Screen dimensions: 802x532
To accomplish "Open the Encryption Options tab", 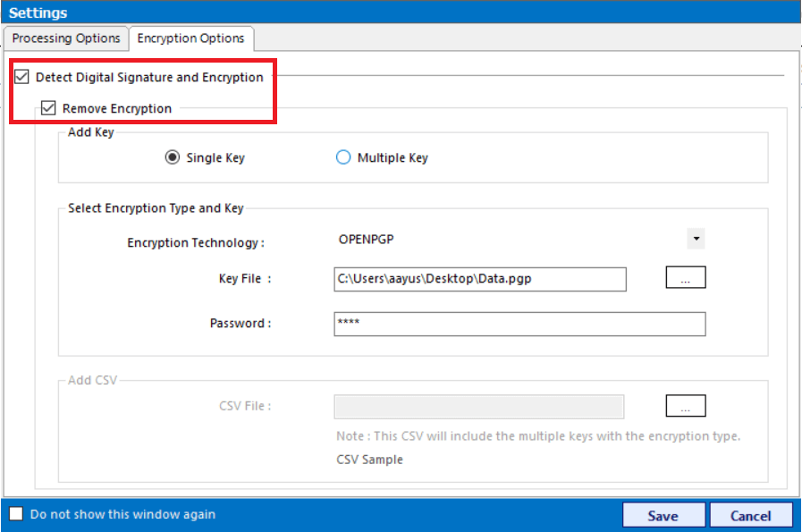I will pyautogui.click(x=191, y=38).
